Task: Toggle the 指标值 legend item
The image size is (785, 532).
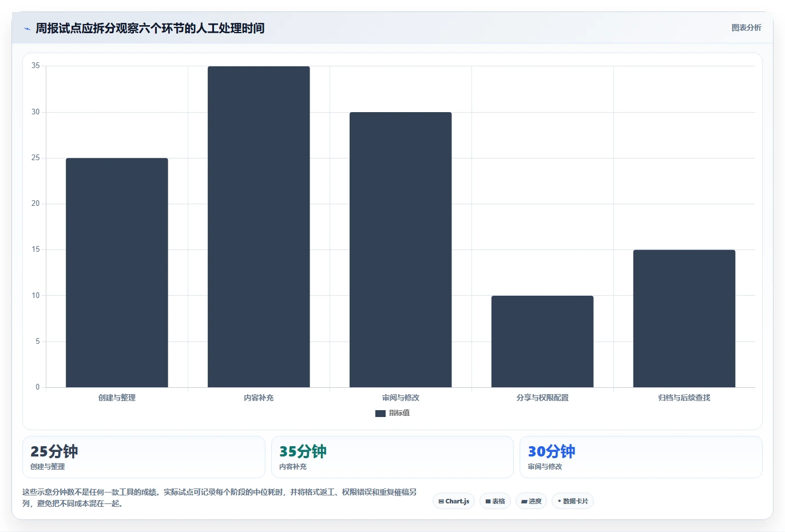Action: [392, 413]
